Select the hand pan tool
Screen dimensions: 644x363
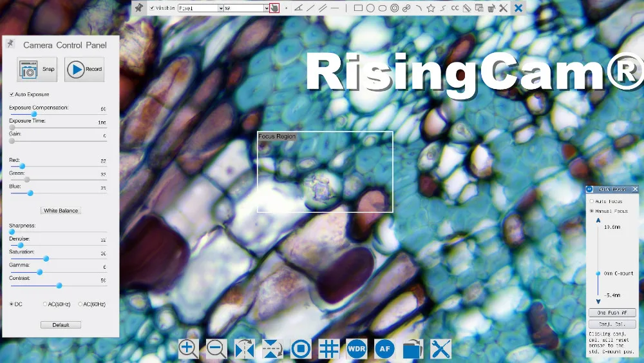coord(274,8)
